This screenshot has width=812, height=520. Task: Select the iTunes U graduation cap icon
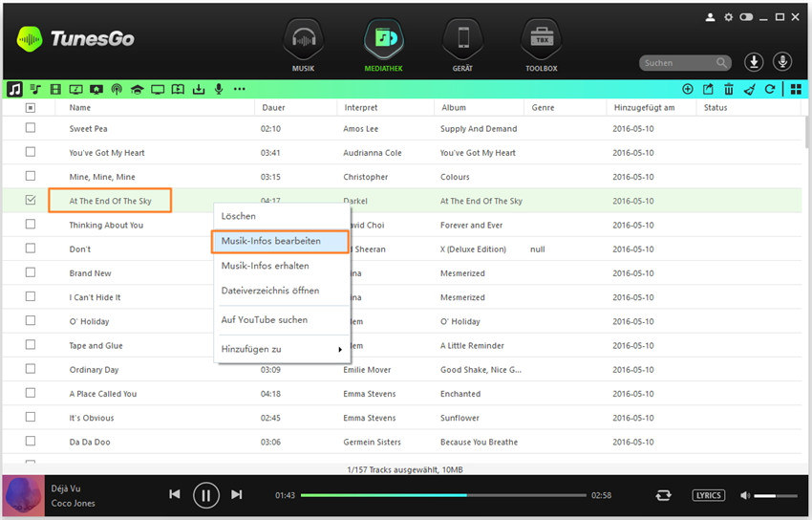click(x=137, y=89)
